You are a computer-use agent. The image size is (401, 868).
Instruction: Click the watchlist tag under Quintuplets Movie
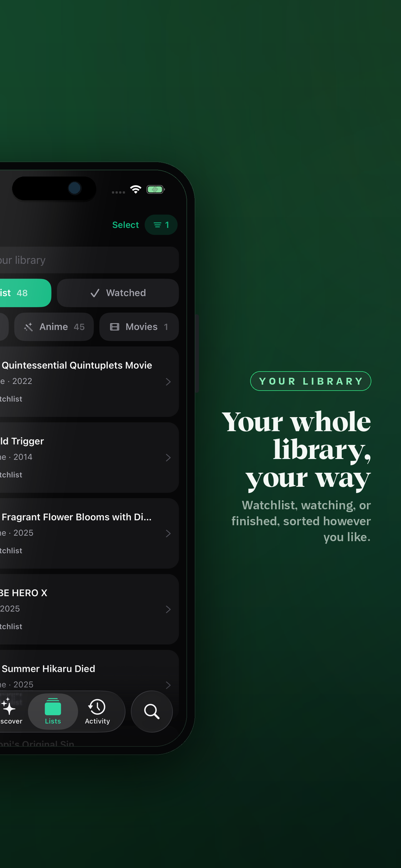click(x=11, y=399)
